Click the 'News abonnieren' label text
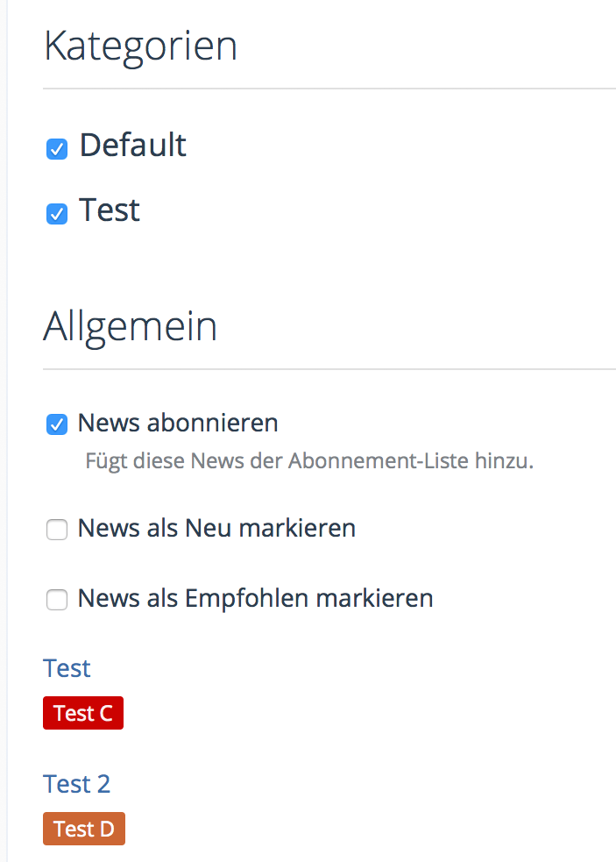The width and height of the screenshot is (616, 862). (178, 423)
